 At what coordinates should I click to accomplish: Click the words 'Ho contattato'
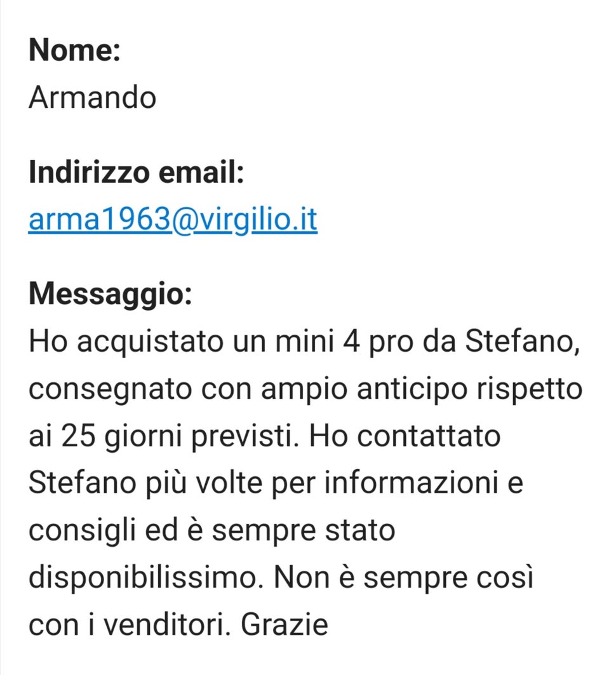405,436
